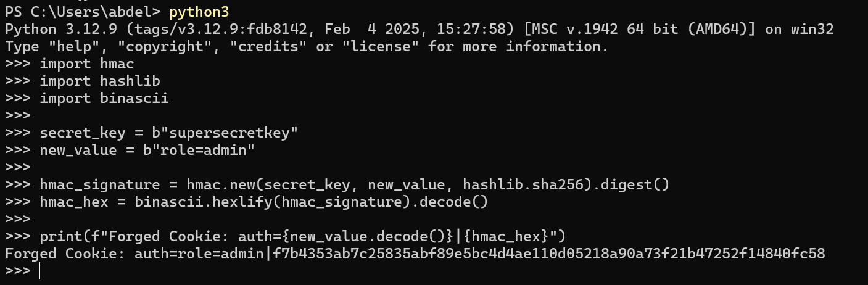The width and height of the screenshot is (868, 285).
Task: Click the hex HMAC signature in the output
Action: (548, 254)
